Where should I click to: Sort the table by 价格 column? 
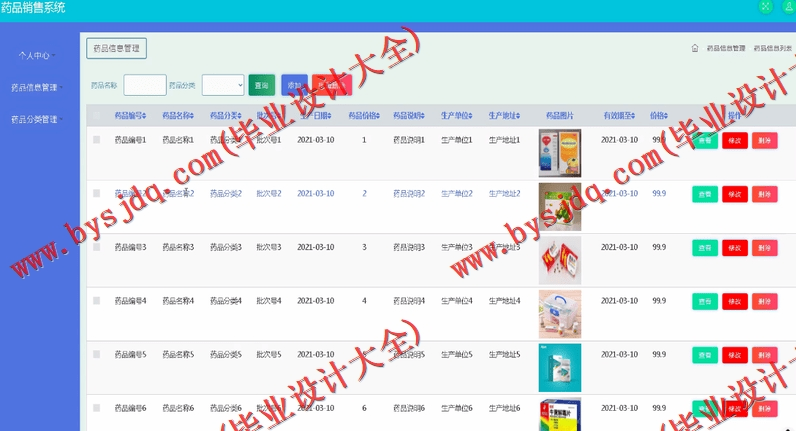coord(659,116)
